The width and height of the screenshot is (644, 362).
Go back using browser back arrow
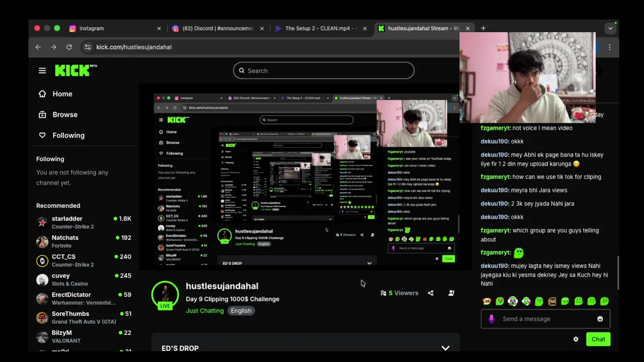38,47
